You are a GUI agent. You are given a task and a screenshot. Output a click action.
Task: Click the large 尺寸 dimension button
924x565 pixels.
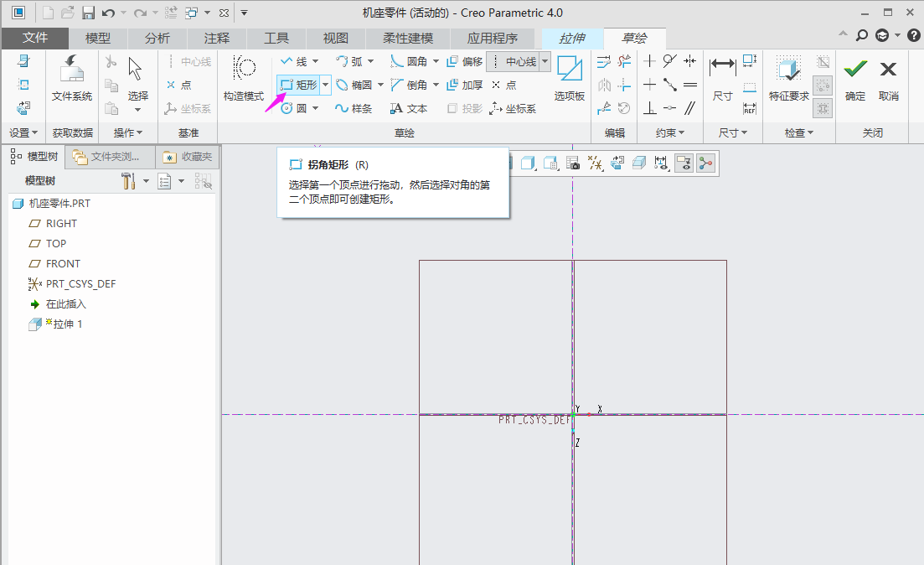[722, 78]
